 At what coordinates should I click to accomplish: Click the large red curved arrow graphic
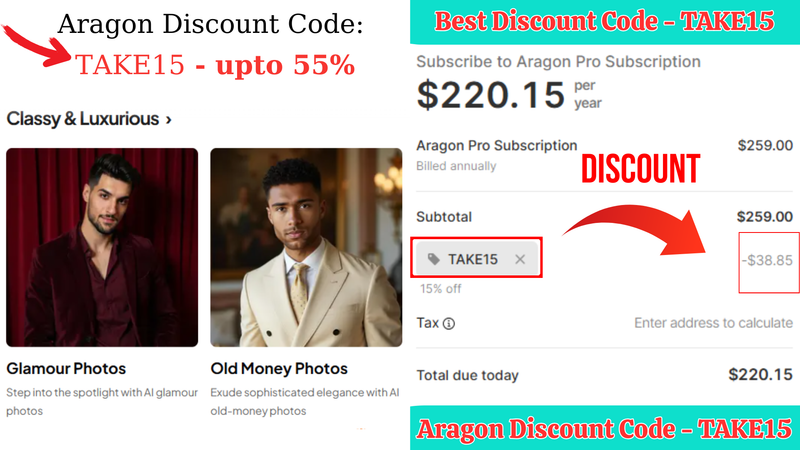tap(635, 229)
